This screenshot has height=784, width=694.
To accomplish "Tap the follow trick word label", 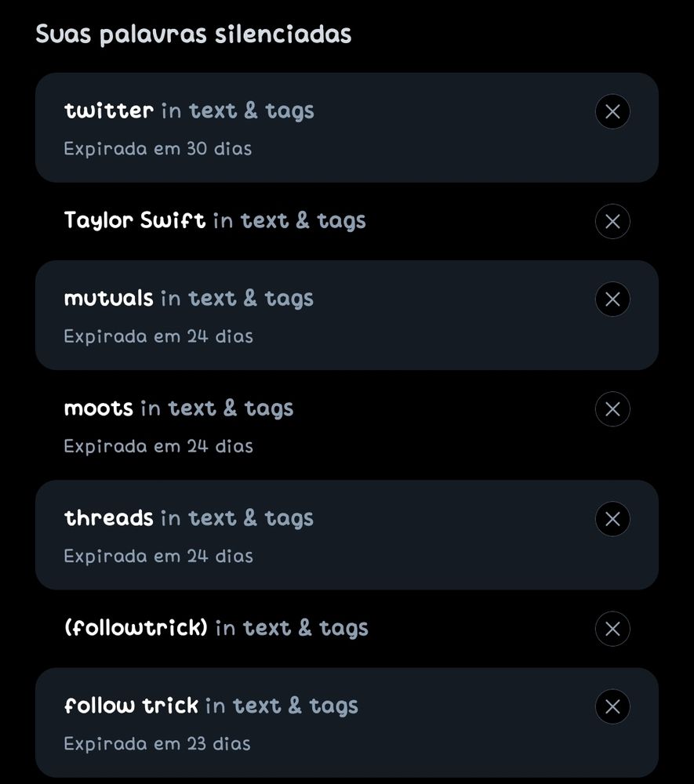I will point(131,706).
